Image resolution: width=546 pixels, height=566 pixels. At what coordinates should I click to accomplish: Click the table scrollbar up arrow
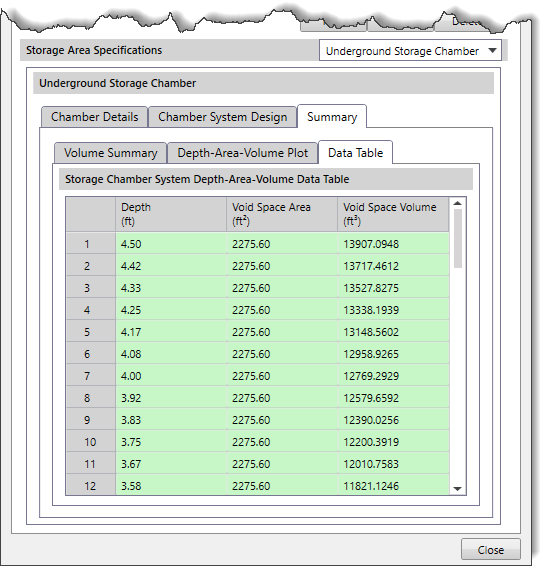[x=458, y=203]
